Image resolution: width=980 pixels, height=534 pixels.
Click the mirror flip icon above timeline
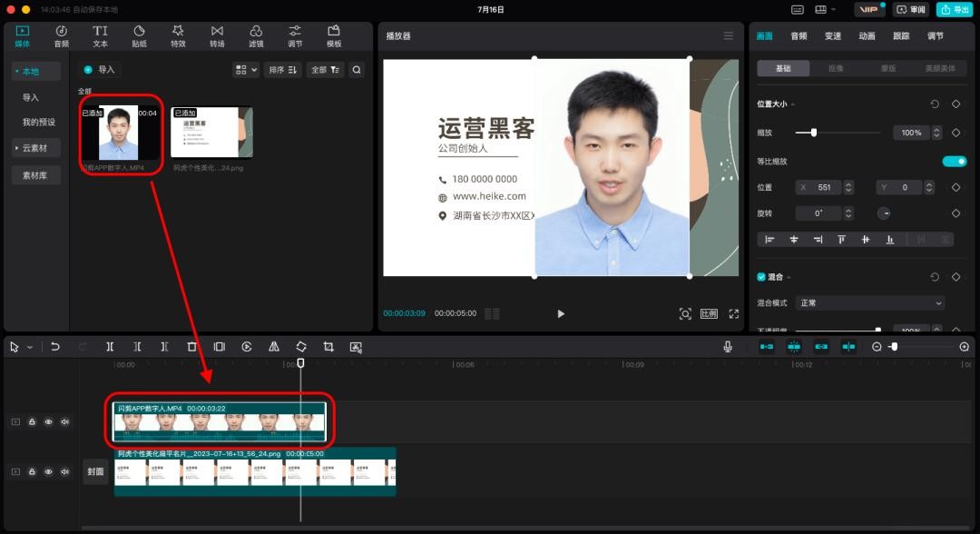point(273,347)
